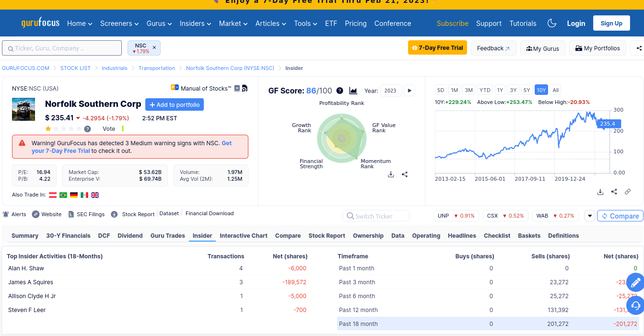Download the GF Score radar chart
Screen dimensions: 644x336
(x=391, y=174)
